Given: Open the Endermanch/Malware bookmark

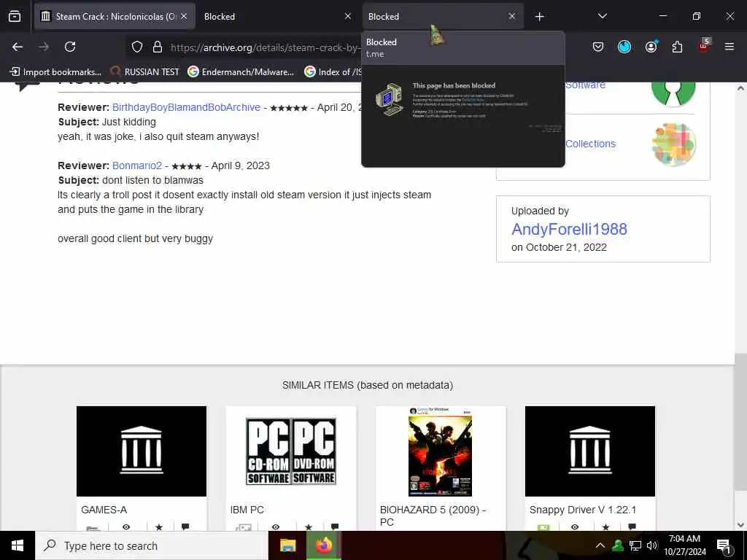Looking at the screenshot, I should pyautogui.click(x=241, y=72).
